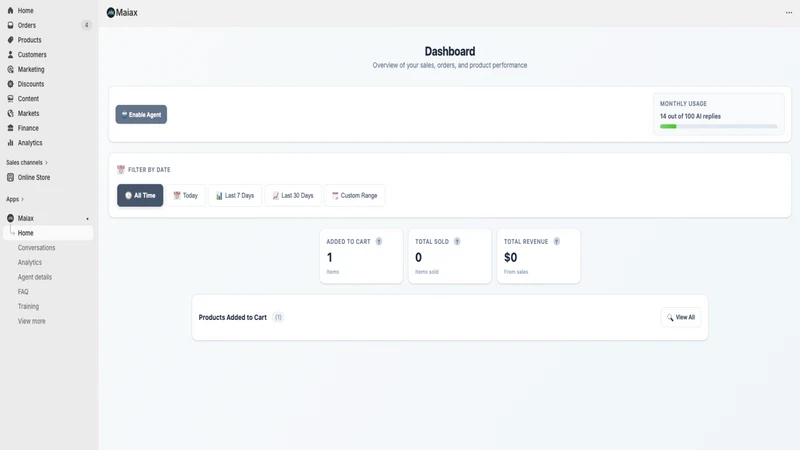
Task: Select the Last 30 Days filter
Action: [293, 195]
